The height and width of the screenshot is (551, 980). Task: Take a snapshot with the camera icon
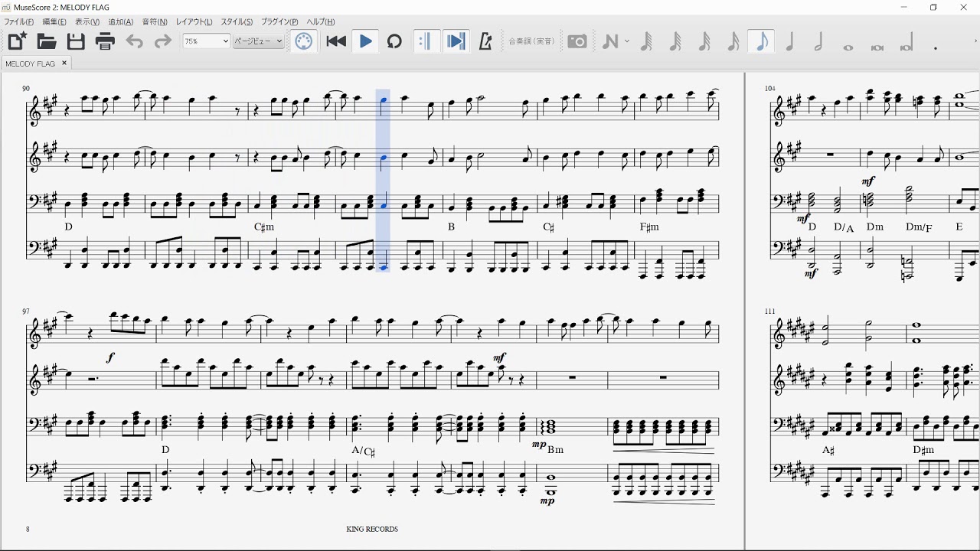click(578, 41)
